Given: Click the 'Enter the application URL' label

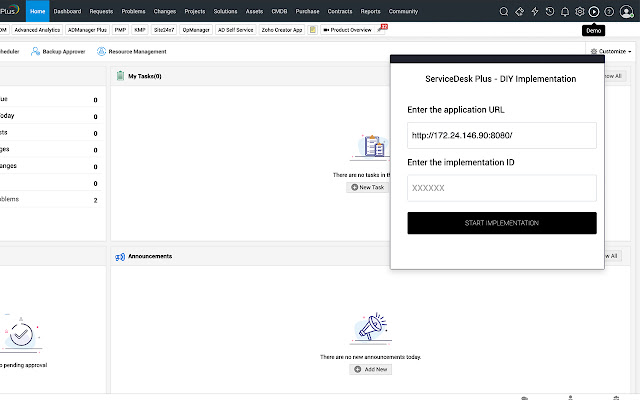Looking at the screenshot, I should (x=456, y=110).
